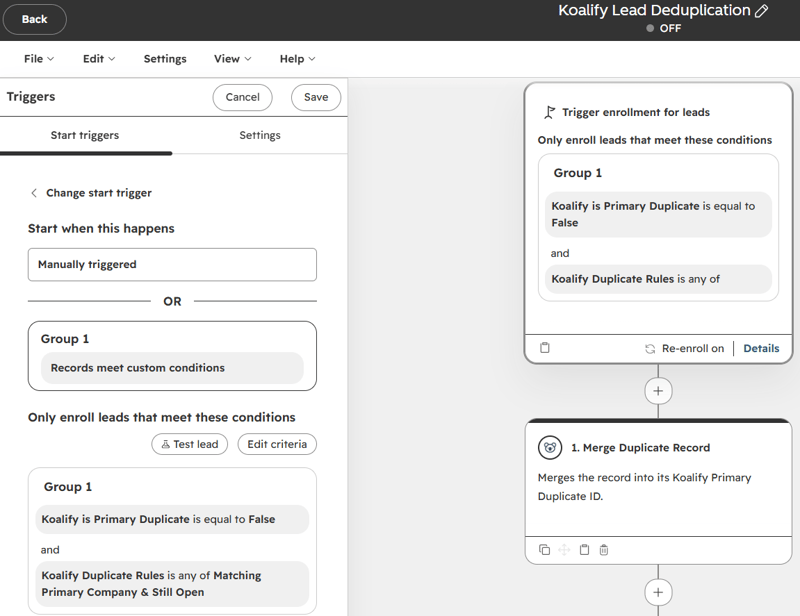Viewport: 800px width, 616px height.
Task: Click the move icon on the Merge action
Action: tap(564, 550)
